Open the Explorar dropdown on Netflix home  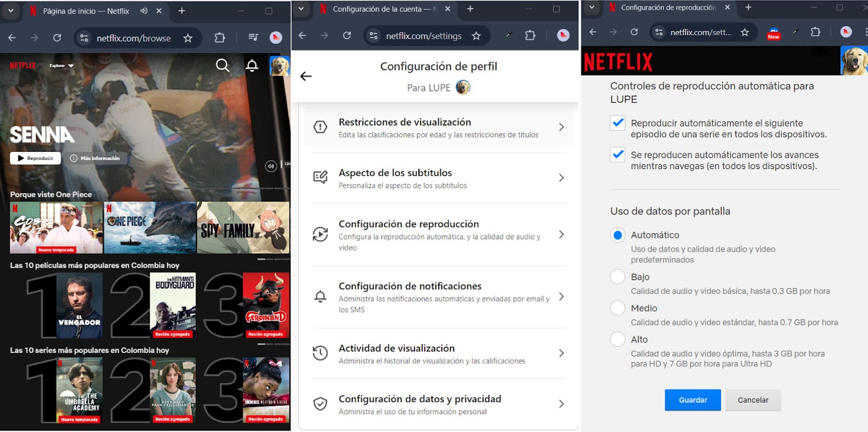pyautogui.click(x=61, y=66)
